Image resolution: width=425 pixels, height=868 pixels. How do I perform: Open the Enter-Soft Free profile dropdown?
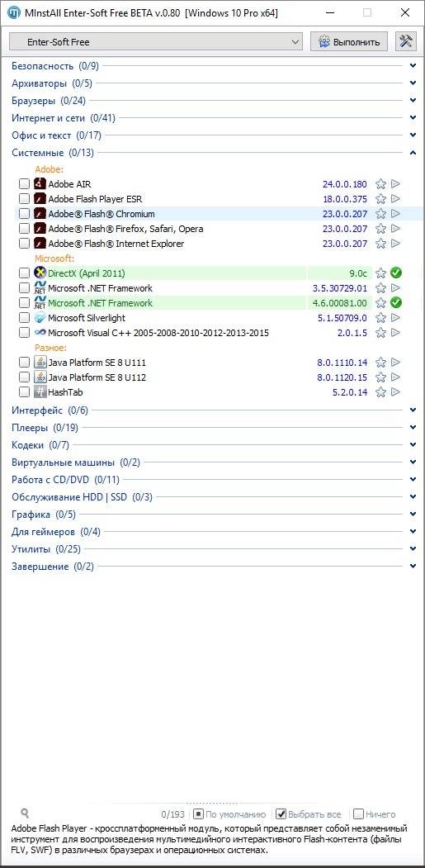click(x=156, y=42)
